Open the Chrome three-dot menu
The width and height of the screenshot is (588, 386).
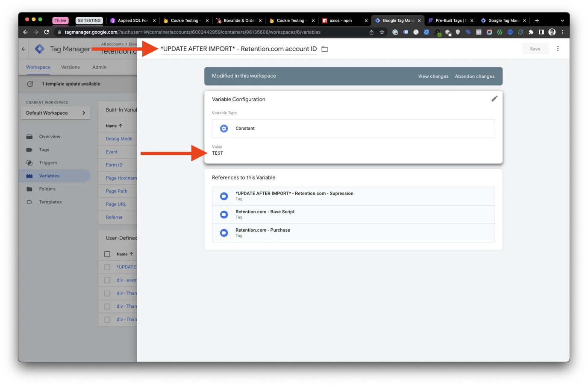562,32
